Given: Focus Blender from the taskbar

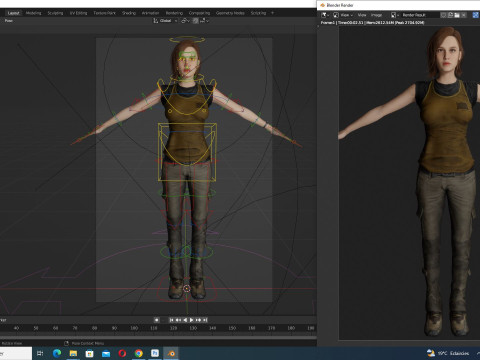Looking at the screenshot, I should [171, 353].
